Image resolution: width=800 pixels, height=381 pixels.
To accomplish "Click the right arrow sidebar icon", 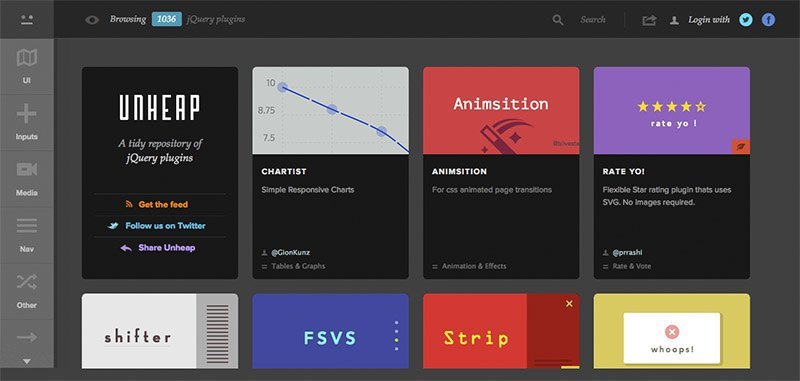I will point(27,337).
